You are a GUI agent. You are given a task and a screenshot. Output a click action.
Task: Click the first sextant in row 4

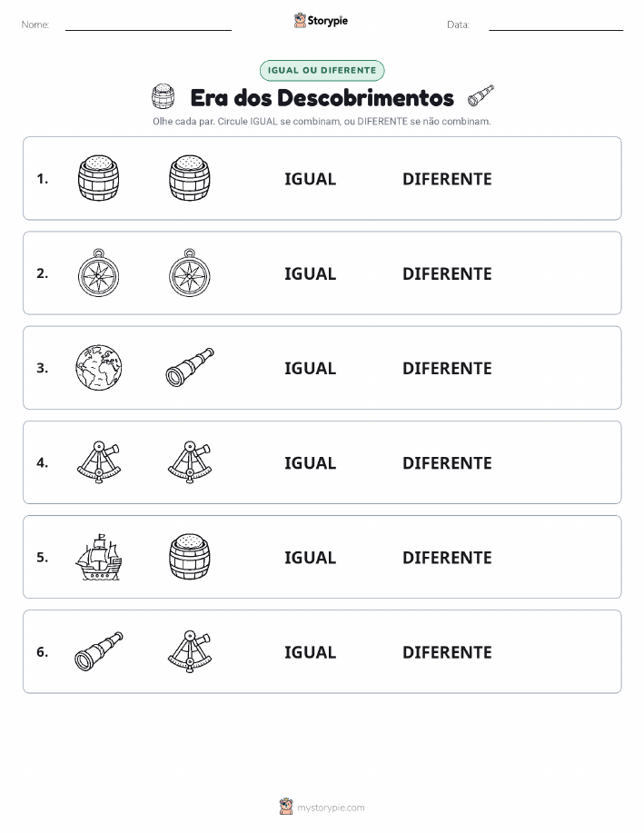(x=99, y=461)
